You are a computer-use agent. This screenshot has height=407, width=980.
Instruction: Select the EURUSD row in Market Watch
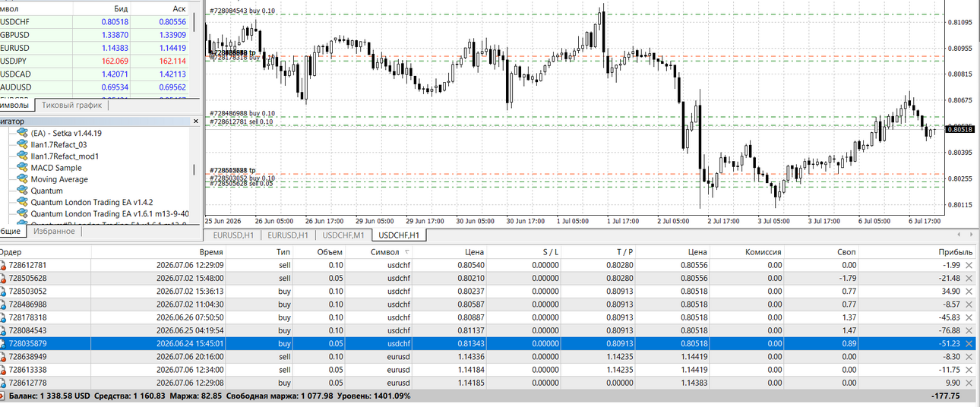point(96,48)
